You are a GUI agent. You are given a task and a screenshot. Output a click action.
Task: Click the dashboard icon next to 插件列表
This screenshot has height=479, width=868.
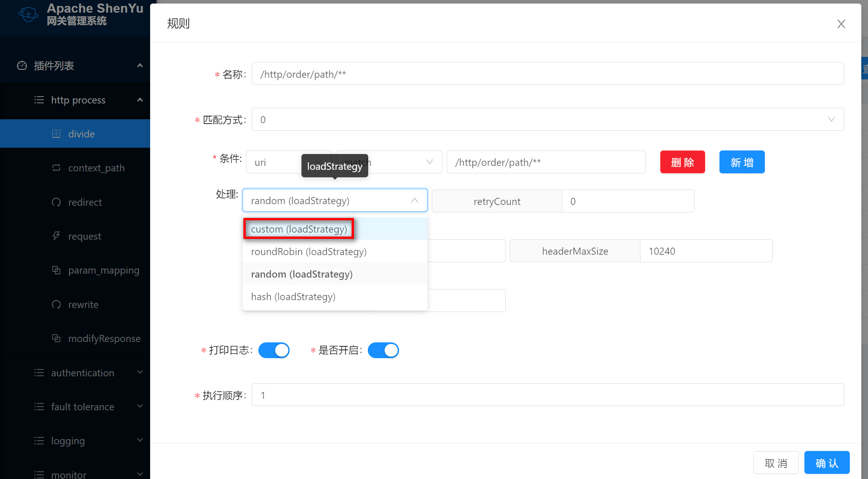click(x=22, y=66)
